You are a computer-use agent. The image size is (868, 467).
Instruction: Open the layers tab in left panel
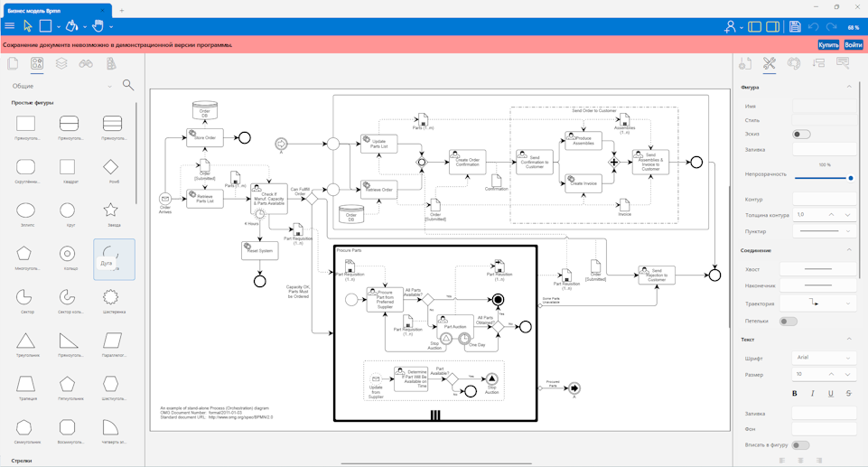point(61,64)
